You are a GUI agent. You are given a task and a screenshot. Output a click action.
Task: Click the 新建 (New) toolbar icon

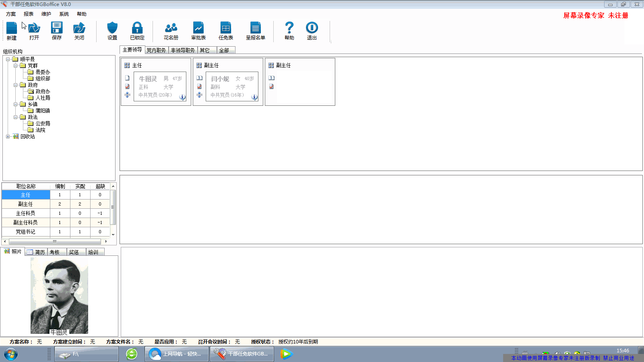click(x=12, y=29)
